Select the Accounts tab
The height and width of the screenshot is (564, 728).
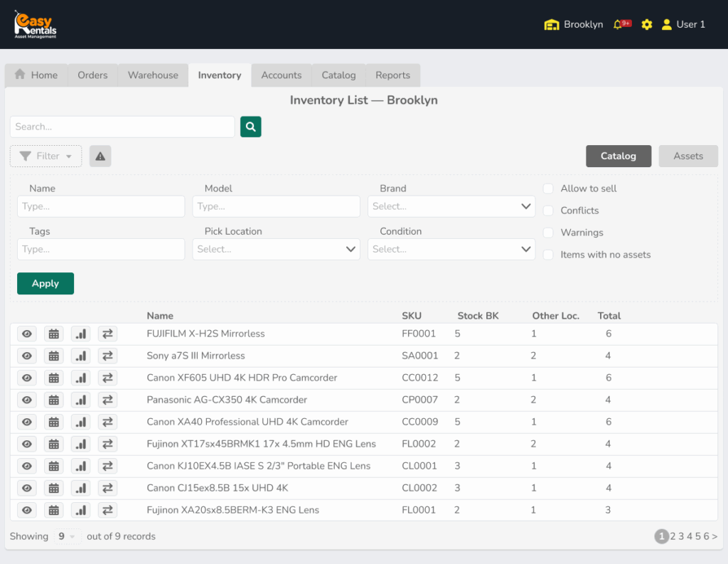coord(282,75)
